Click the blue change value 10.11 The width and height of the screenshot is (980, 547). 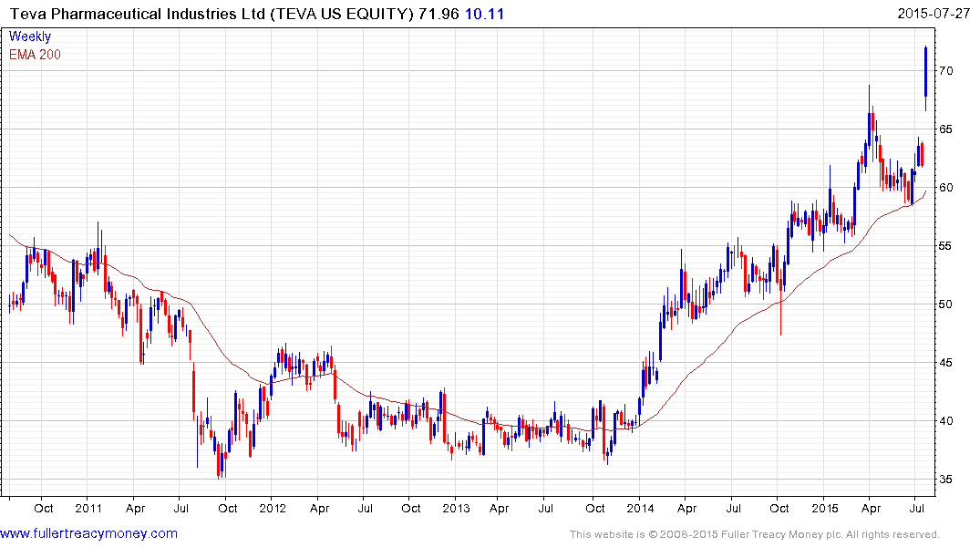tap(484, 14)
